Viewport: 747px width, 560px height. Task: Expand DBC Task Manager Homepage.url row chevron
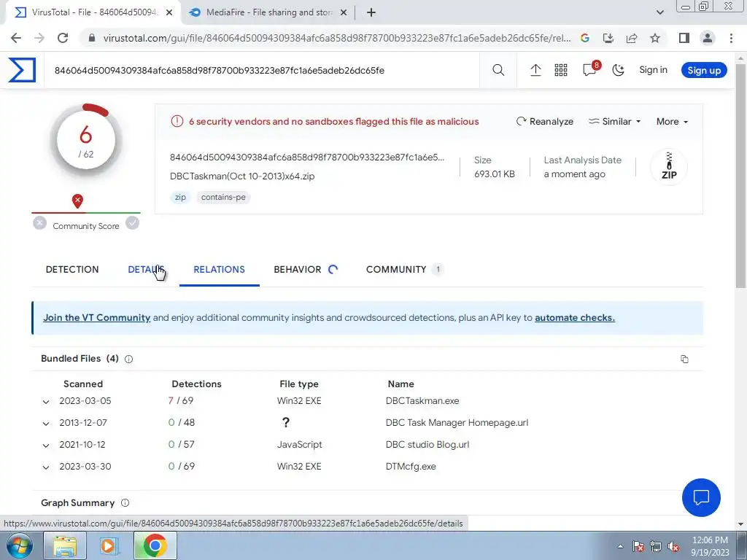pos(46,424)
